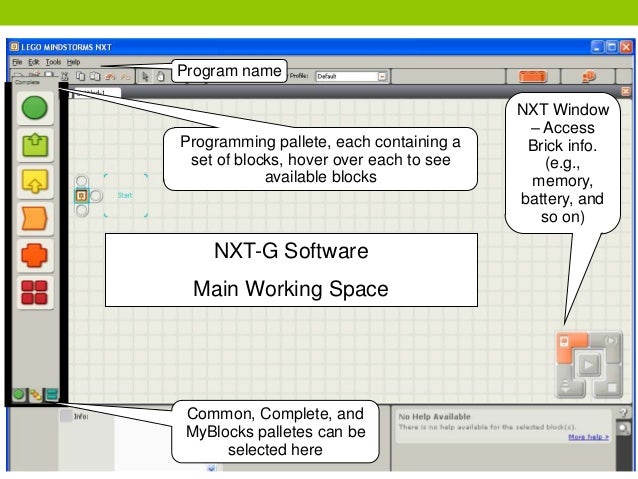Viewport: 638px width, 479px height.
Task: Click the Copy toolbar icon
Action: coord(81,76)
